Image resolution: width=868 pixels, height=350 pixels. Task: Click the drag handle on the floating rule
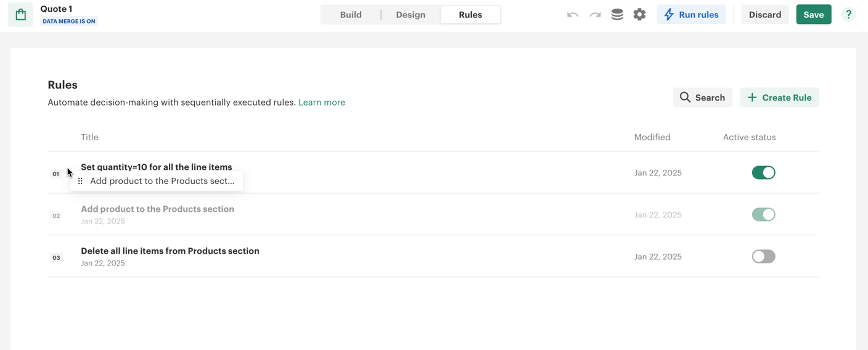point(80,181)
